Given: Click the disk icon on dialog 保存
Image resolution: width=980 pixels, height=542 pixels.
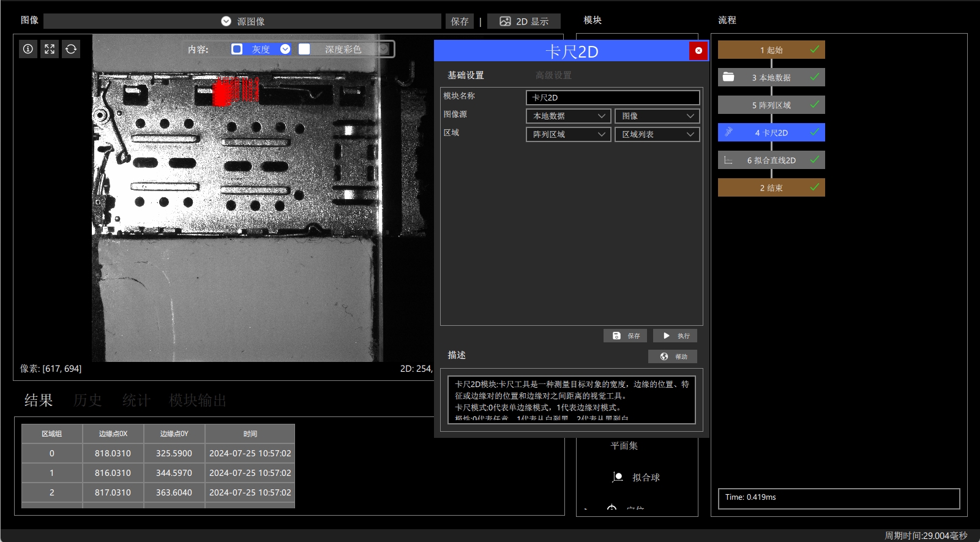Looking at the screenshot, I should click(x=616, y=336).
